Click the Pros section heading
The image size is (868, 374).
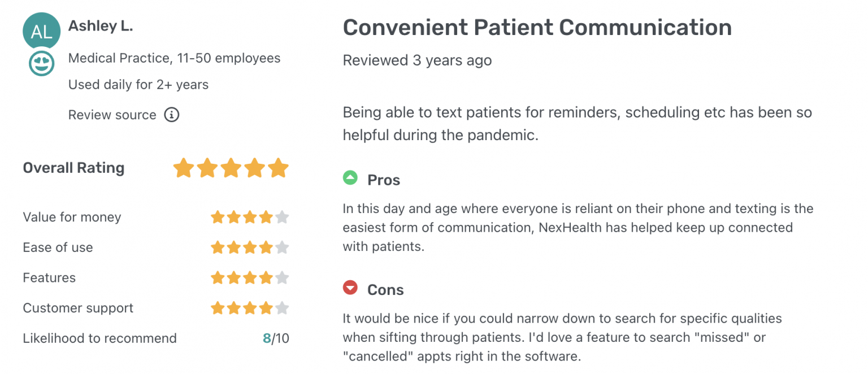384,180
